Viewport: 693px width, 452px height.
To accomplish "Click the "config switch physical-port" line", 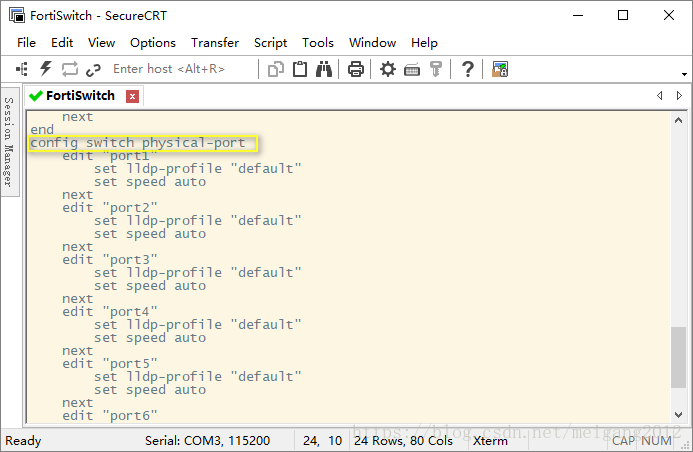I will 137,143.
